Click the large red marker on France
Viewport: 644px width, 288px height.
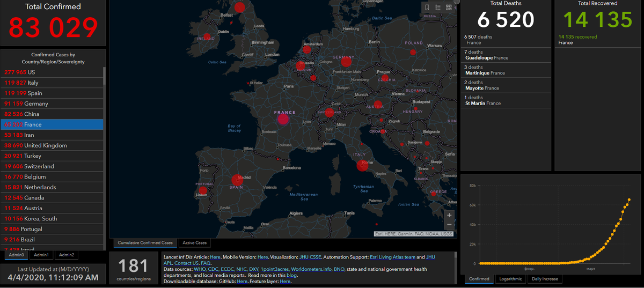(x=284, y=118)
